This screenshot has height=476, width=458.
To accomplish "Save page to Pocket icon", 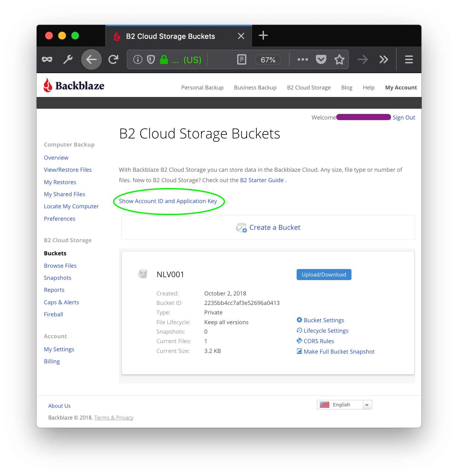I will coord(321,59).
